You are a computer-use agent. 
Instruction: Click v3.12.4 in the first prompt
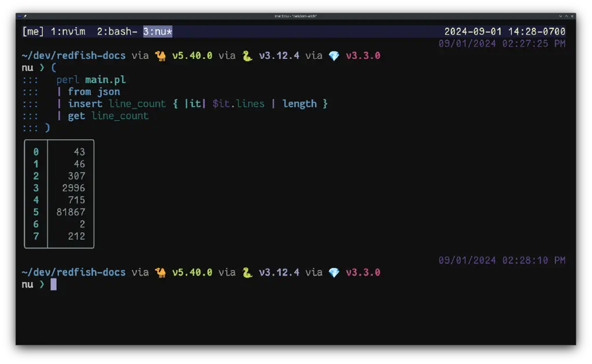click(x=279, y=56)
